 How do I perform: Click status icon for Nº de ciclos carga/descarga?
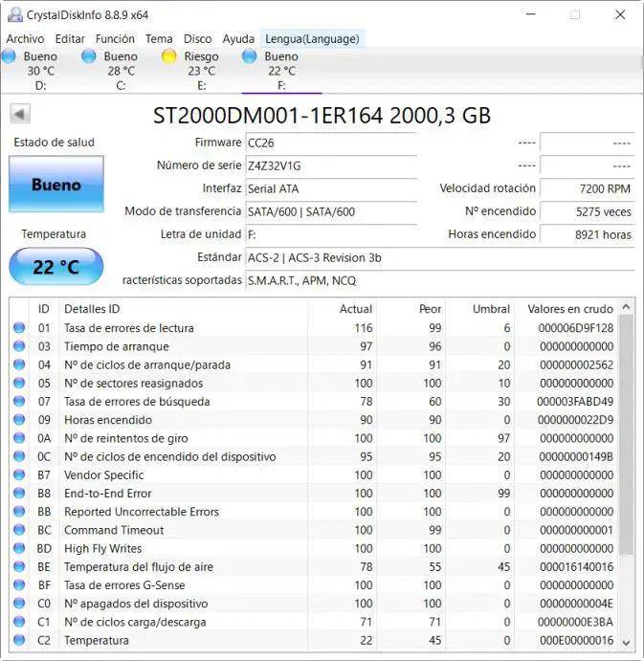click(19, 622)
